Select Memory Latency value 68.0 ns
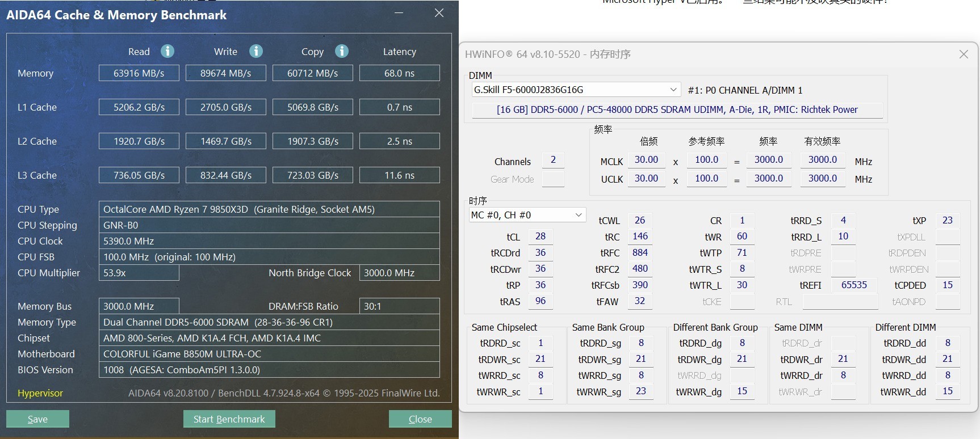 click(400, 73)
